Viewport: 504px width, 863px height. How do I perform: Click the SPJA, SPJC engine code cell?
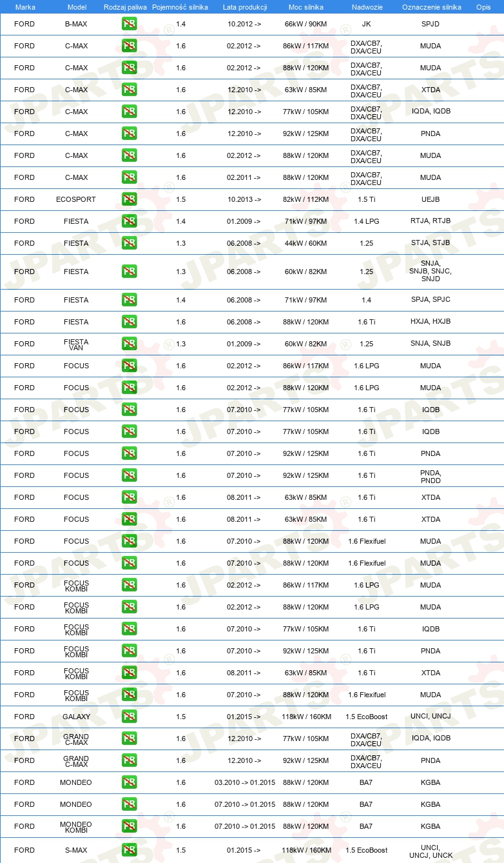(431, 300)
